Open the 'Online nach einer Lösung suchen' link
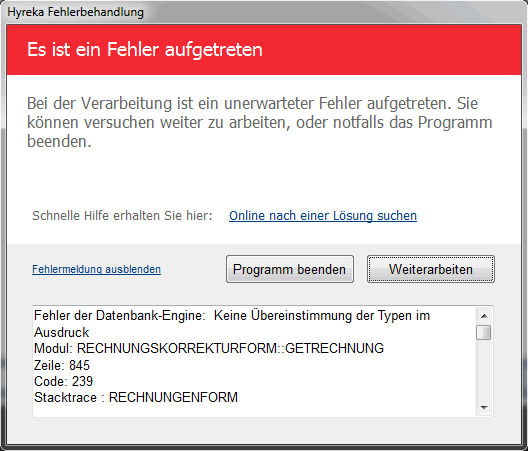 coord(323,216)
